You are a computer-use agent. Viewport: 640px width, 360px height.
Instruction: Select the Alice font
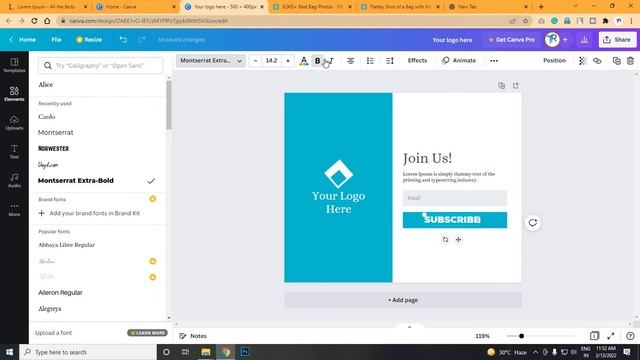click(x=46, y=84)
